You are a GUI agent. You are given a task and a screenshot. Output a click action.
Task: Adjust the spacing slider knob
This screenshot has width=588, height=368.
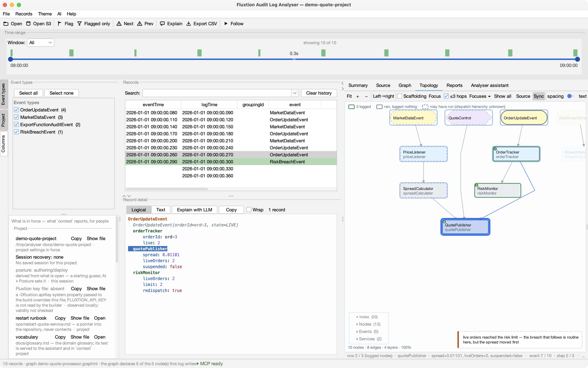(x=569, y=96)
